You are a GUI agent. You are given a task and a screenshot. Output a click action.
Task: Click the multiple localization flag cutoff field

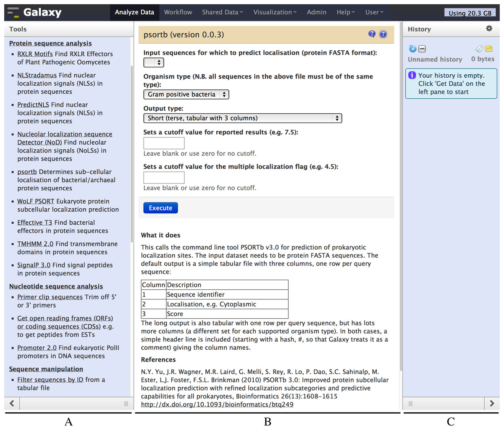164,178
